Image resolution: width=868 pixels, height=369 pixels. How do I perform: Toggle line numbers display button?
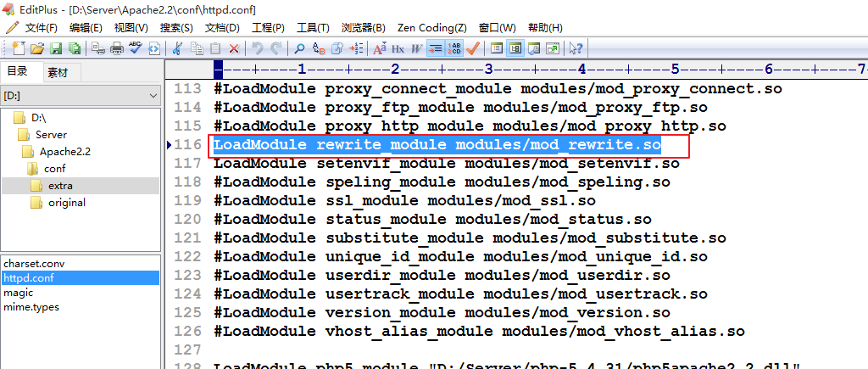(x=454, y=48)
